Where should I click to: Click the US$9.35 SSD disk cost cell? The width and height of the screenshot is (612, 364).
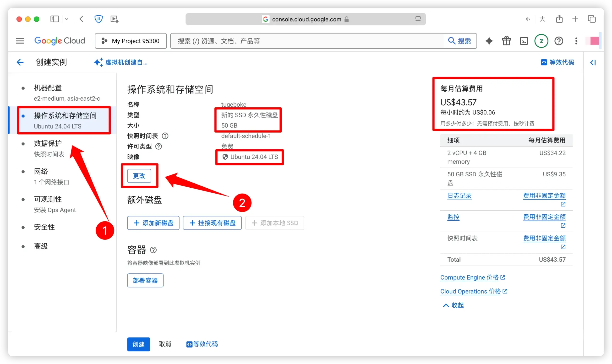[554, 174]
